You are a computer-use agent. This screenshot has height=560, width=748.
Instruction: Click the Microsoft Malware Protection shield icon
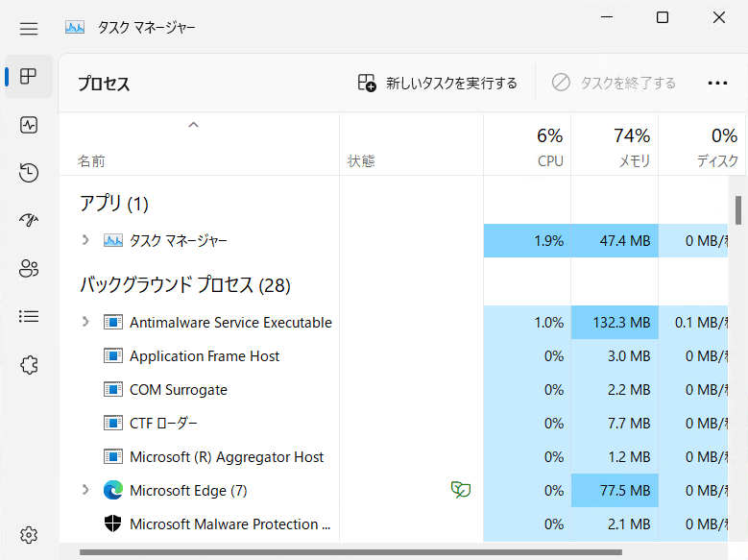(x=113, y=523)
